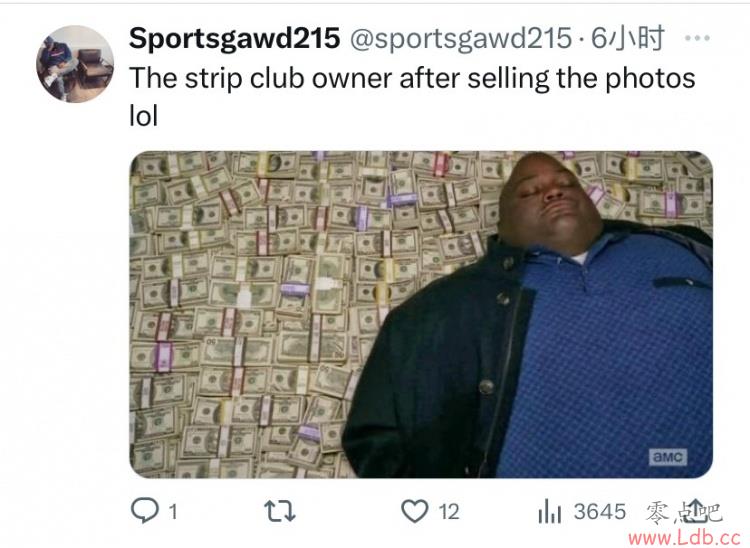The image size is (750, 548).
Task: Open the three-dot more options menu
Action: (x=697, y=38)
